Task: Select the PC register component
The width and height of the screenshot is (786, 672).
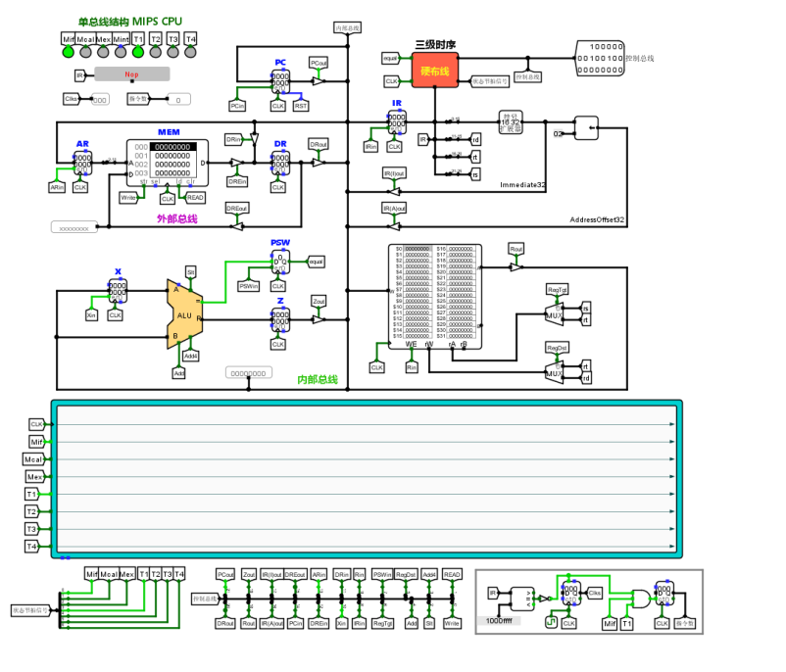Action: (x=280, y=80)
